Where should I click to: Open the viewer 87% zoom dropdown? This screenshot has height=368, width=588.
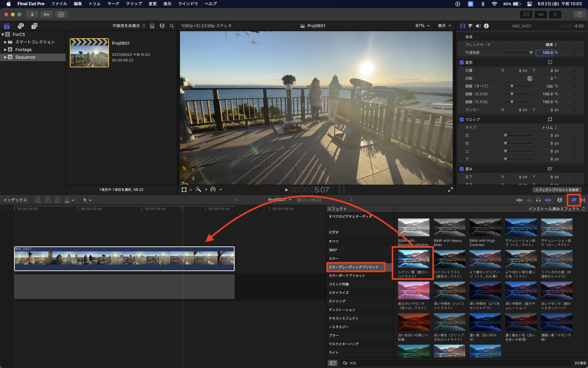coord(422,26)
